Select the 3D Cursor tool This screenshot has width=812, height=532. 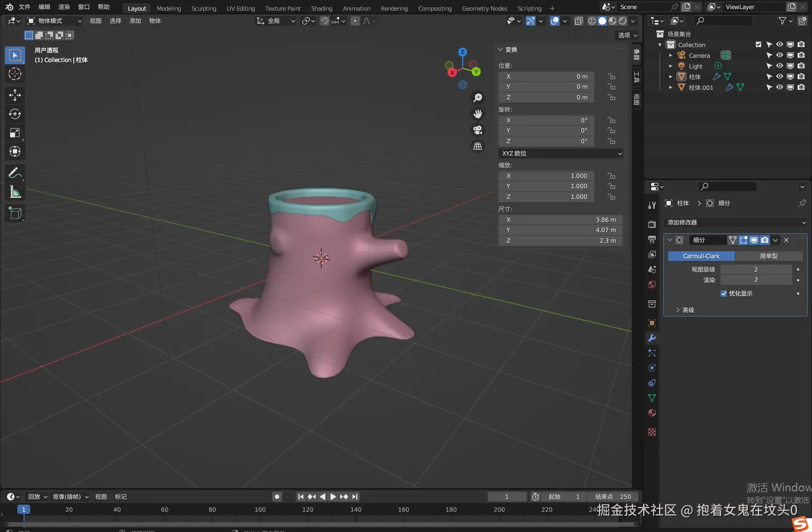pyautogui.click(x=15, y=74)
